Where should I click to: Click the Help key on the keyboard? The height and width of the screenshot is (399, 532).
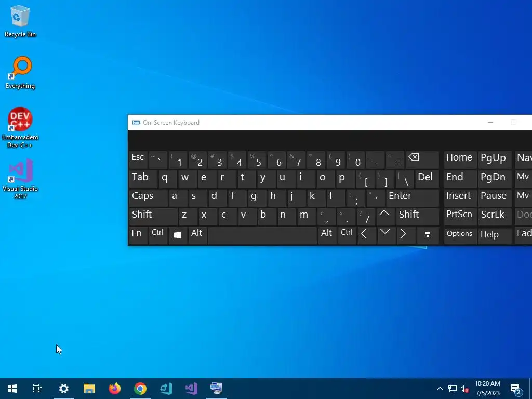pos(495,235)
